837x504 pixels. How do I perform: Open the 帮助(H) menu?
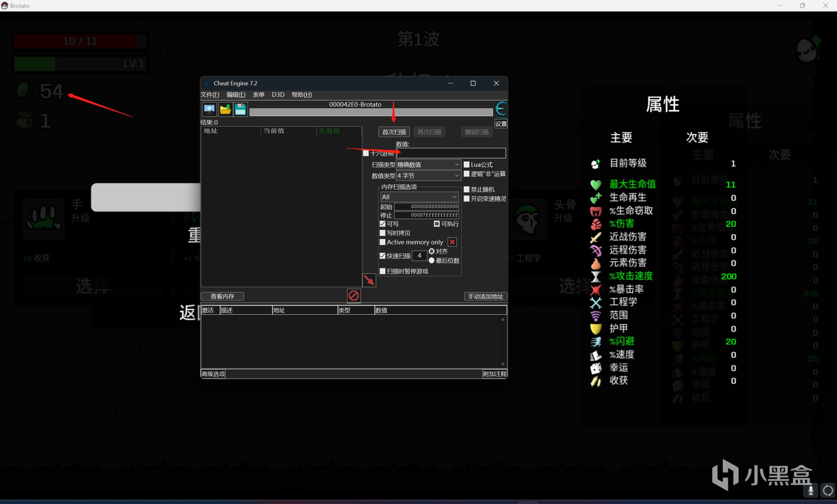(301, 95)
